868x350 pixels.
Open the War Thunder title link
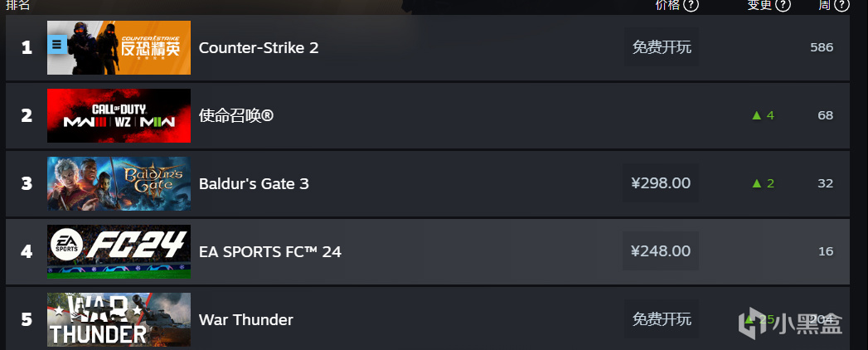click(246, 319)
